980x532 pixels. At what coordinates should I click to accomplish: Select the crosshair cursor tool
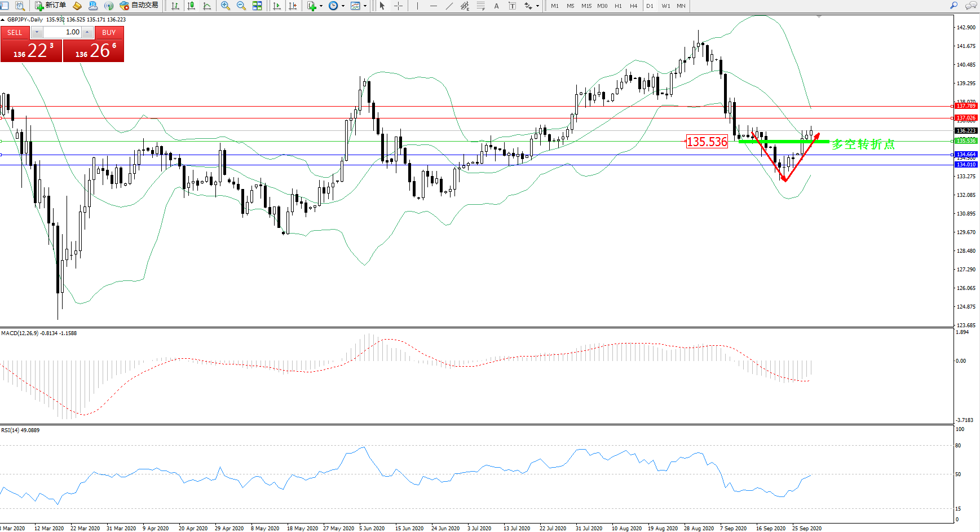click(398, 6)
